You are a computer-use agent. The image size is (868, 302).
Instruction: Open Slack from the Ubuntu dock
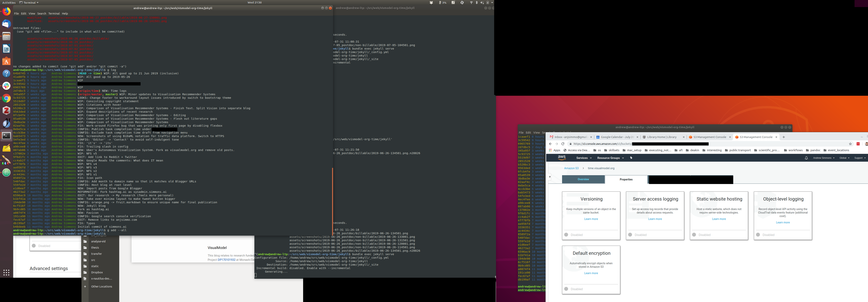coord(6,86)
